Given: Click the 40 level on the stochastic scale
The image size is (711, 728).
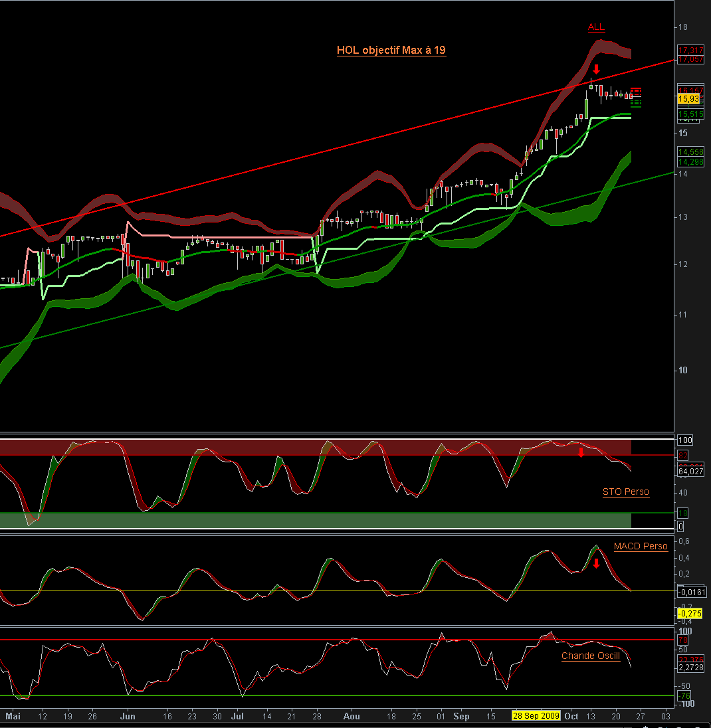Looking at the screenshot, I should (682, 493).
